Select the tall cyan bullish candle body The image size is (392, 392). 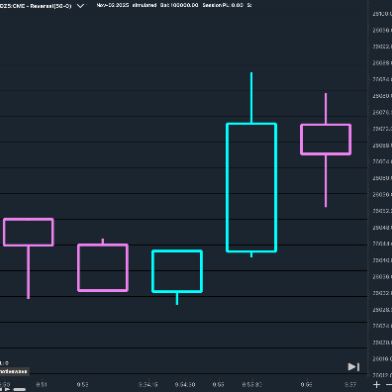point(251,187)
